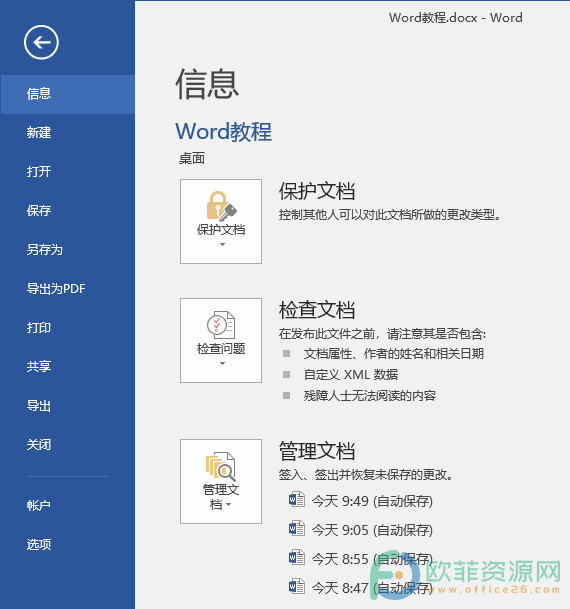570x609 pixels.
Task: Click the Check for Issues checklist icon
Action: 221,325
